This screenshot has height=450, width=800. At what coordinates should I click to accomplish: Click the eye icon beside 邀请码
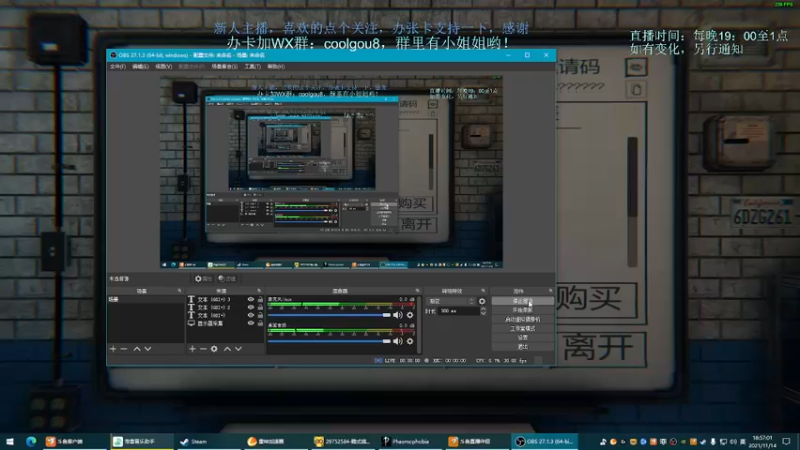tap(636, 67)
